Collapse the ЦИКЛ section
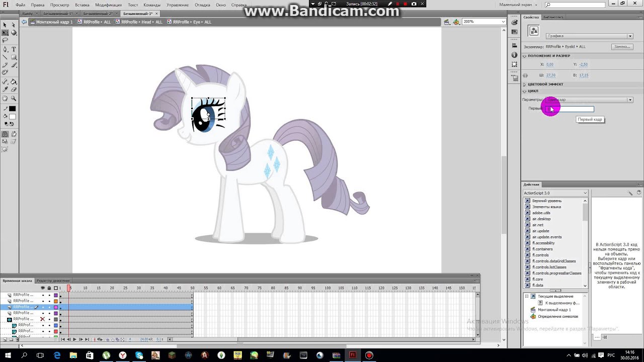644x362 pixels. (525, 91)
